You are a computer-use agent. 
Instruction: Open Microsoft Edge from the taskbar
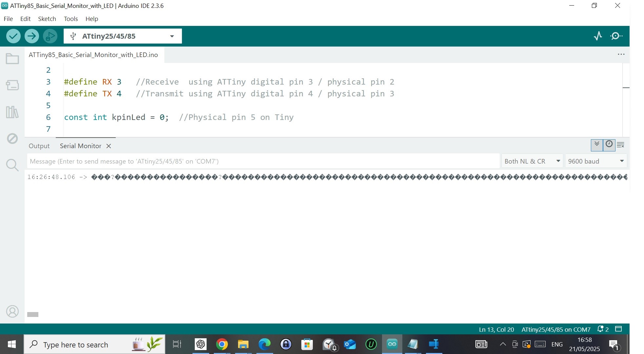(265, 344)
